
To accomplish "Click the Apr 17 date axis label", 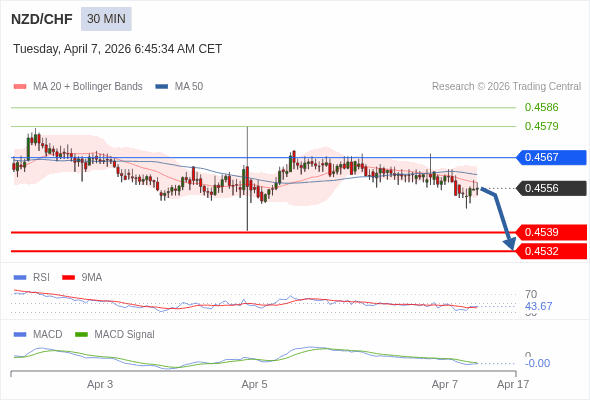I will pos(513,385).
